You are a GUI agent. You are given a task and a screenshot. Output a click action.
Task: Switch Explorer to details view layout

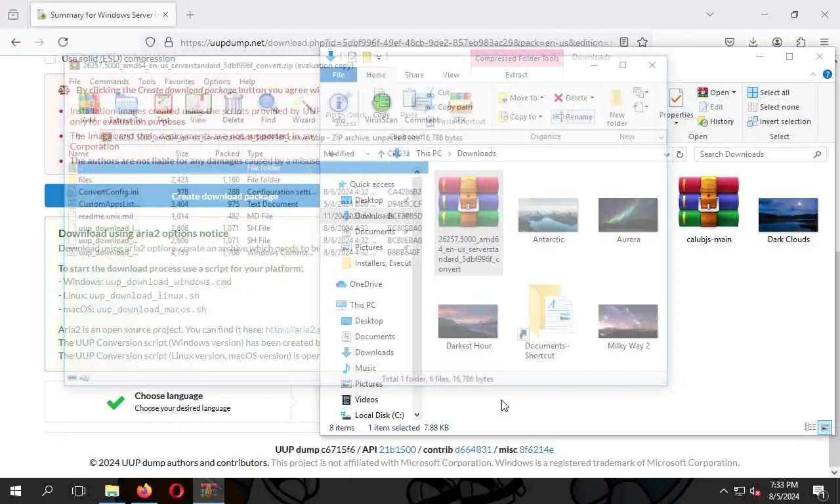click(x=810, y=427)
